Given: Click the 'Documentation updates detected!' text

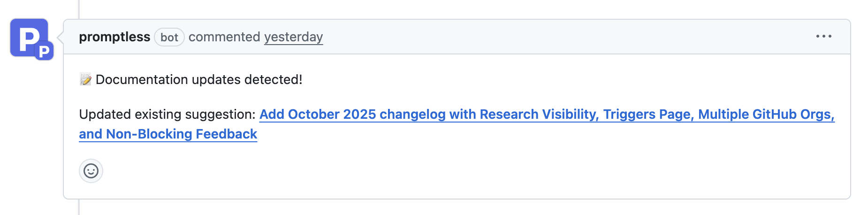Looking at the screenshot, I should (x=199, y=80).
